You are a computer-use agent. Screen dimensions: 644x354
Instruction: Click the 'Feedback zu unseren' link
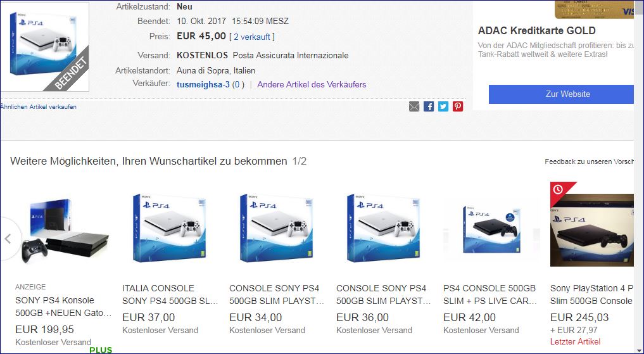click(589, 161)
